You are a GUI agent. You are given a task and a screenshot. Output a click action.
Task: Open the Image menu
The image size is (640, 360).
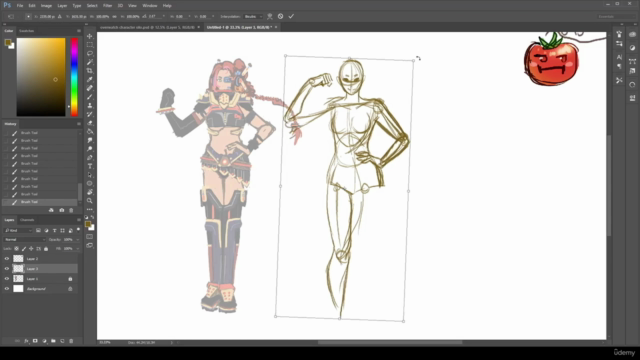pos(46,6)
